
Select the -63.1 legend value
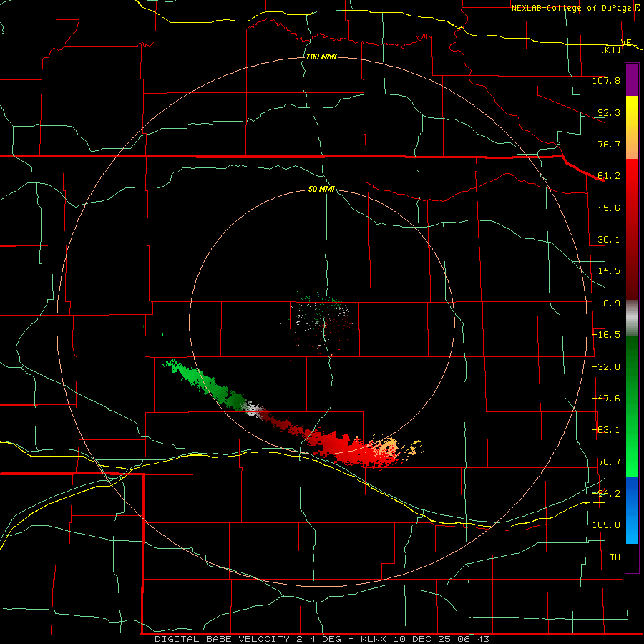point(606,430)
